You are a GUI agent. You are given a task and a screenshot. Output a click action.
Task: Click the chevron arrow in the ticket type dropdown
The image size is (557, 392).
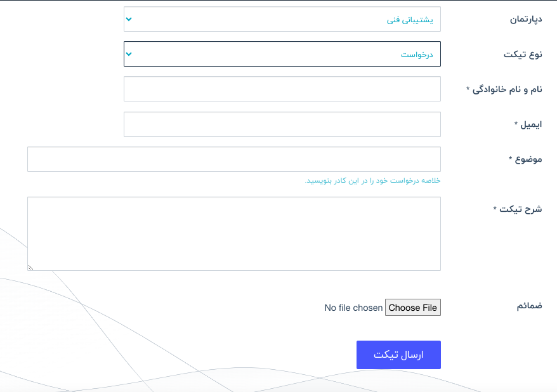point(129,54)
